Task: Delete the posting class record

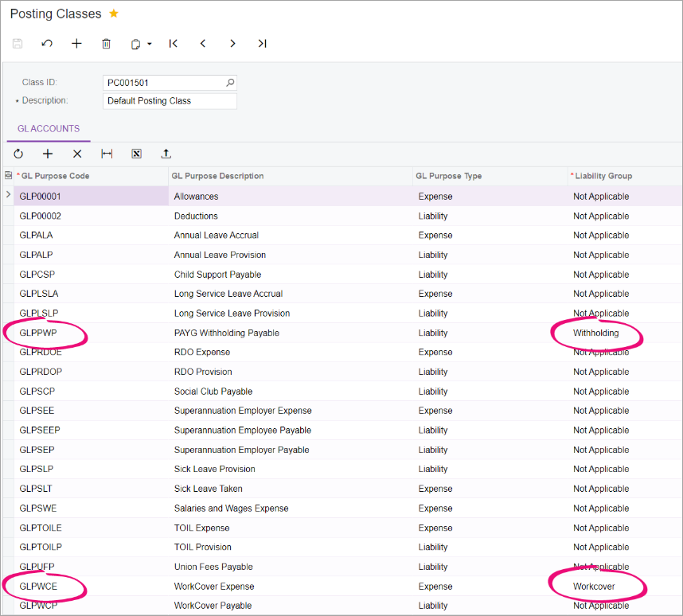Action: click(106, 44)
